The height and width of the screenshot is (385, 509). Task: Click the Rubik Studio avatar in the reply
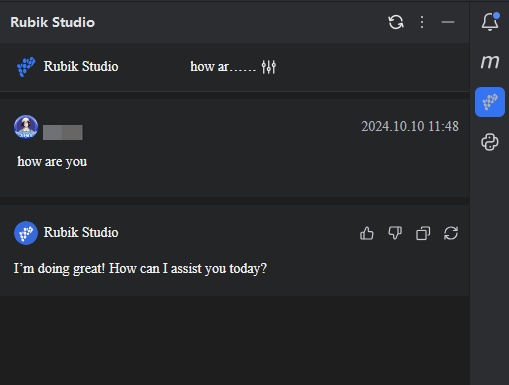[26, 233]
